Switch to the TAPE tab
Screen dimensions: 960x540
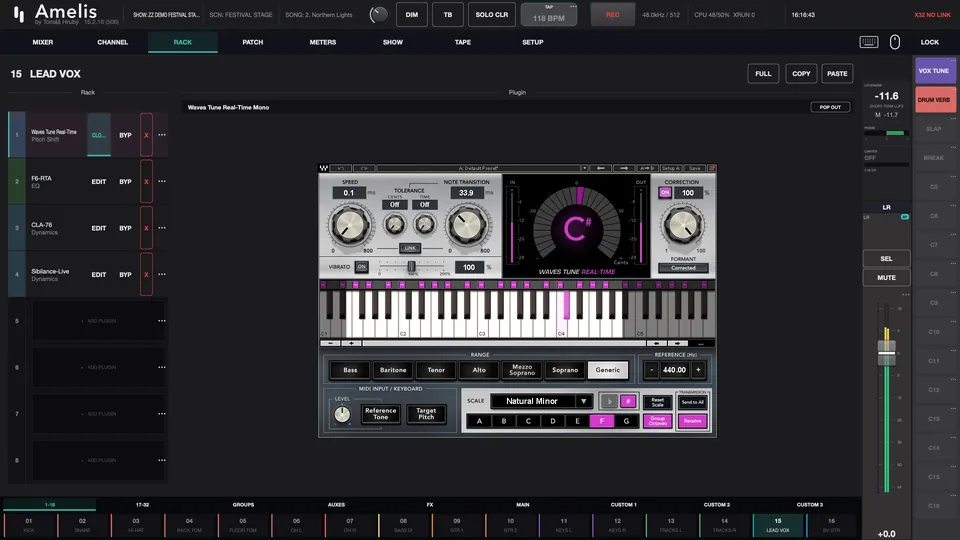pyautogui.click(x=463, y=42)
